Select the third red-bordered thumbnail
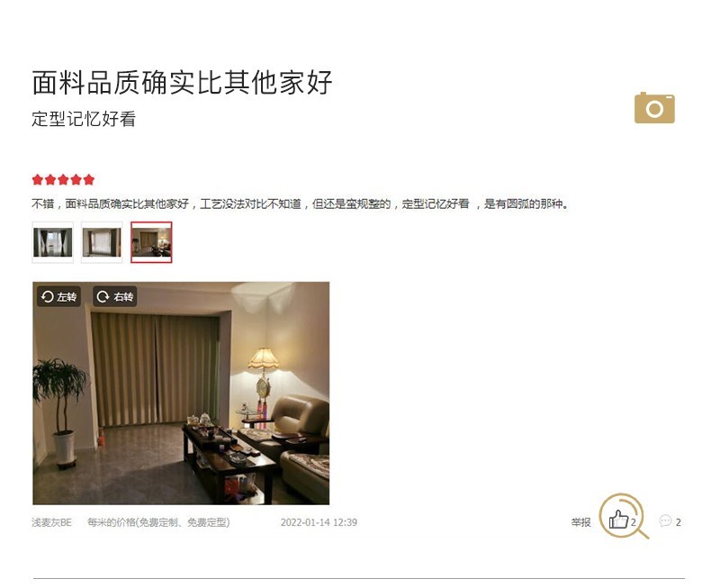Image resolution: width=711 pixels, height=588 pixels. click(151, 242)
